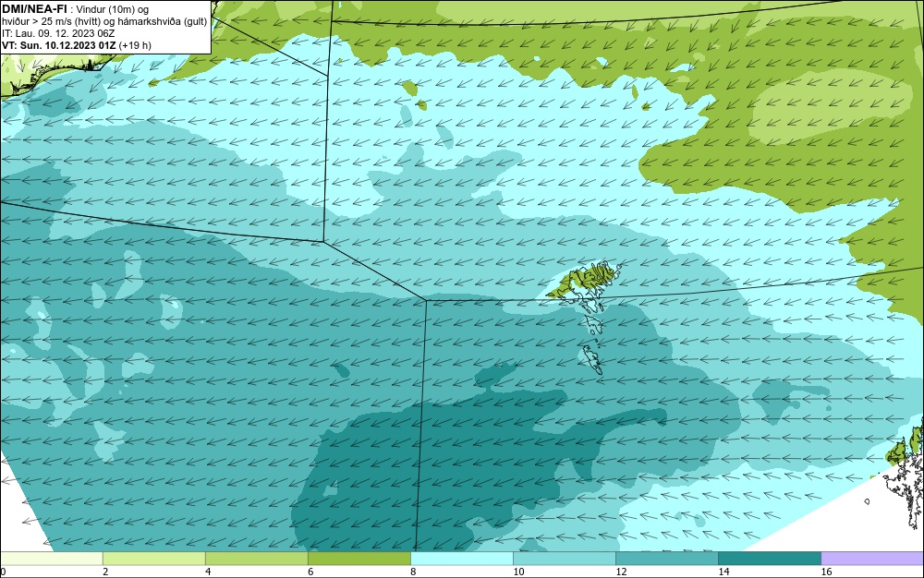Click the legend value label '8'
This screenshot has width=924, height=578.
[413, 572]
